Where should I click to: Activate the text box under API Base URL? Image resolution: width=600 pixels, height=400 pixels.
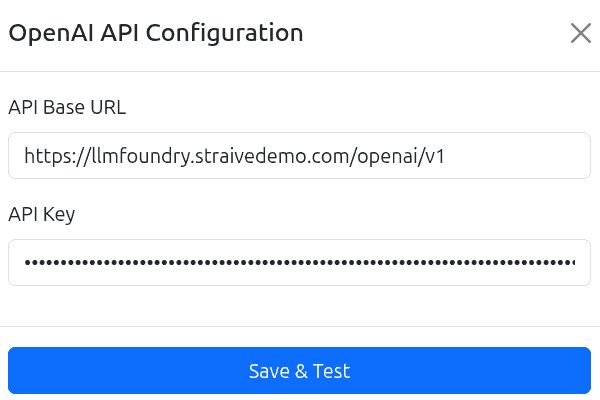tap(299, 156)
